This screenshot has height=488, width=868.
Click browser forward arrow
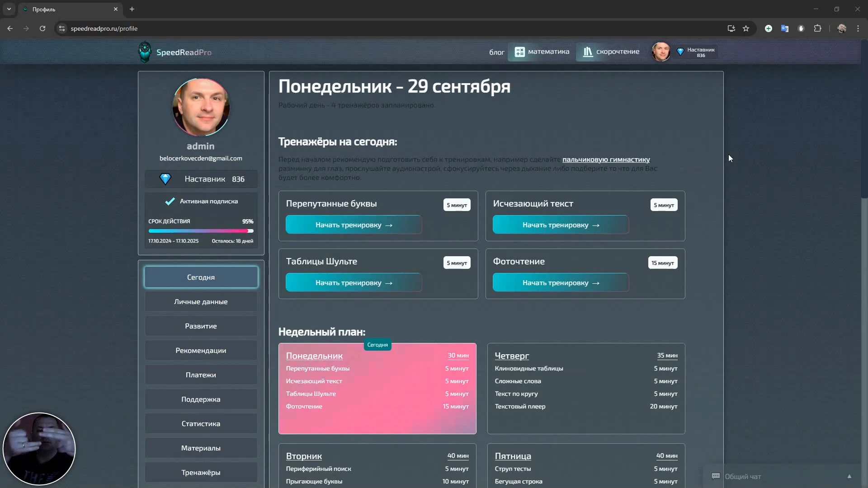[26, 28]
